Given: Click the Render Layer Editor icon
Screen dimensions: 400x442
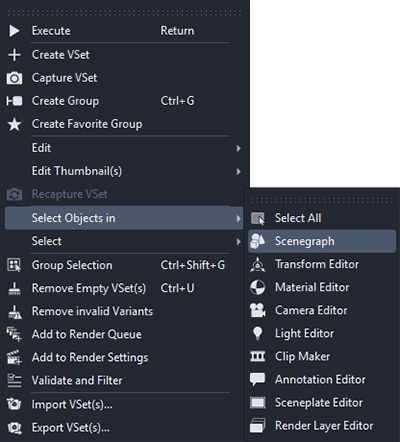Looking at the screenshot, I should 258,426.
